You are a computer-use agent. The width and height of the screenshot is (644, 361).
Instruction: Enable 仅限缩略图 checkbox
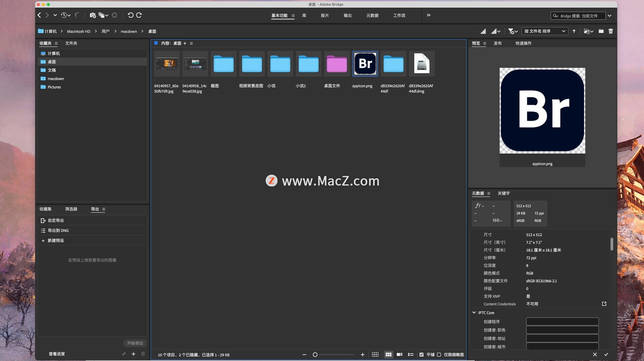[x=439, y=355]
